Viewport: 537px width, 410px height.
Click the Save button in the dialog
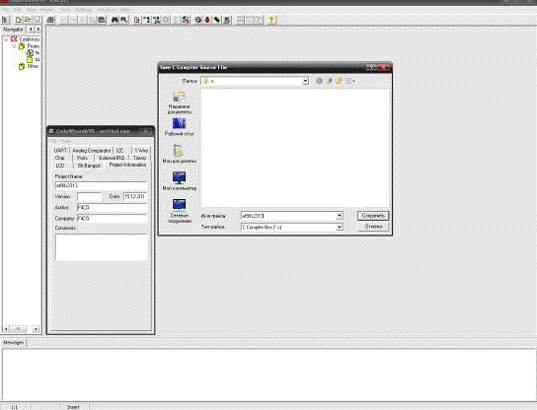click(x=373, y=215)
